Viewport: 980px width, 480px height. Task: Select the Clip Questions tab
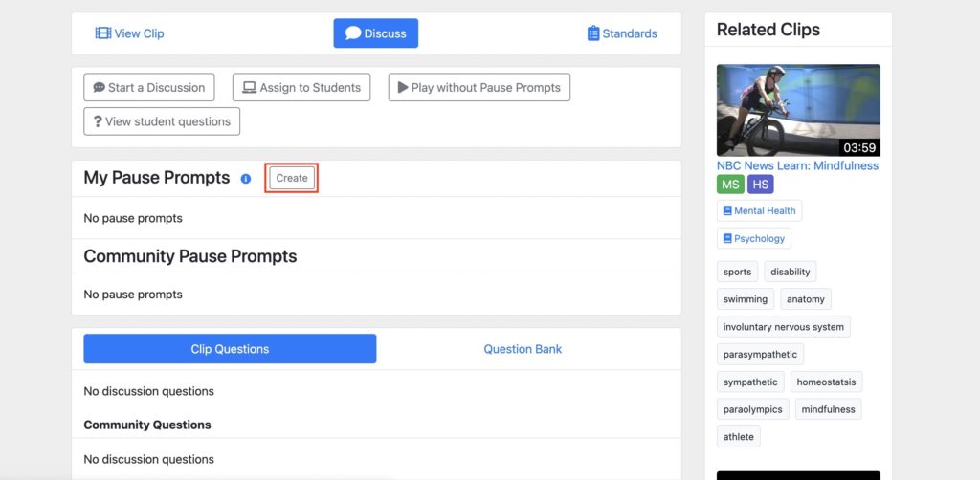[x=230, y=349]
